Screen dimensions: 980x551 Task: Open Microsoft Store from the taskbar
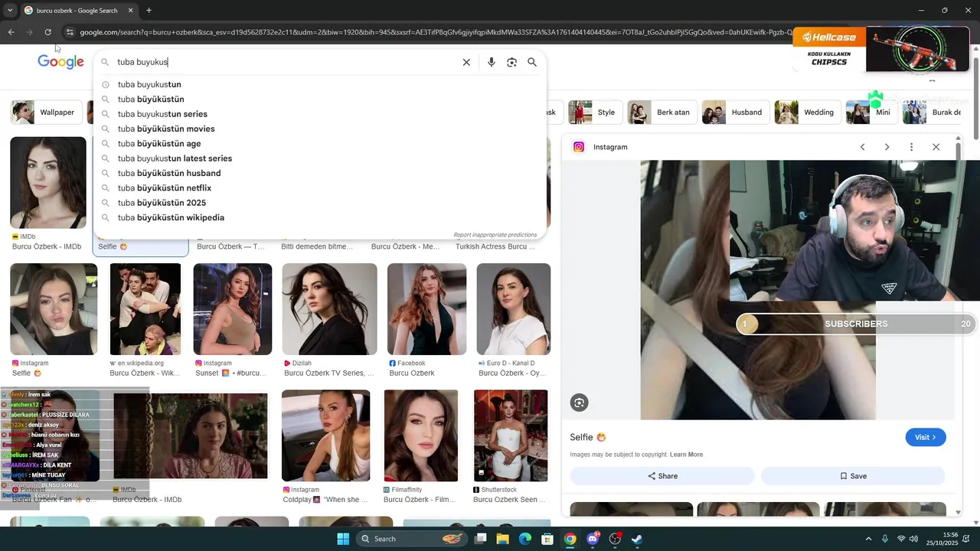(547, 539)
